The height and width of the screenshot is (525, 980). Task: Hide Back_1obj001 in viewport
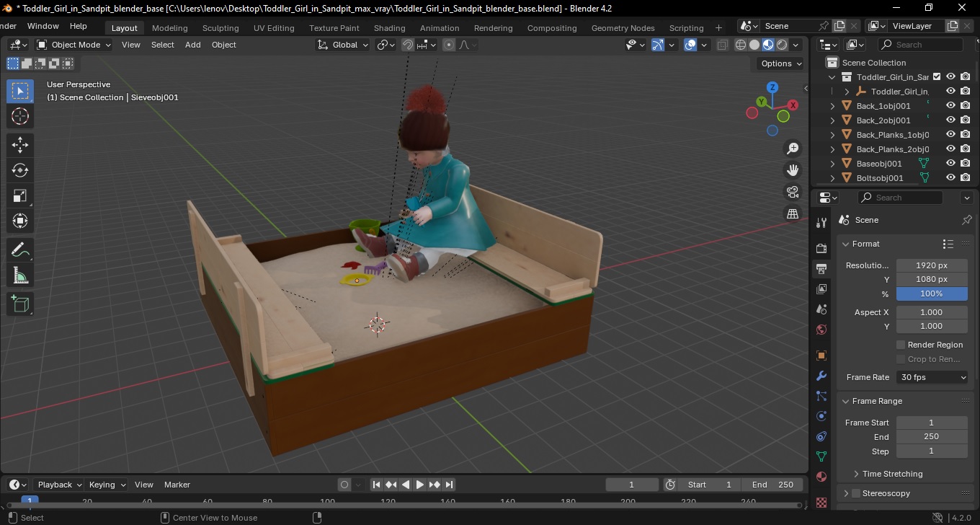click(x=950, y=105)
